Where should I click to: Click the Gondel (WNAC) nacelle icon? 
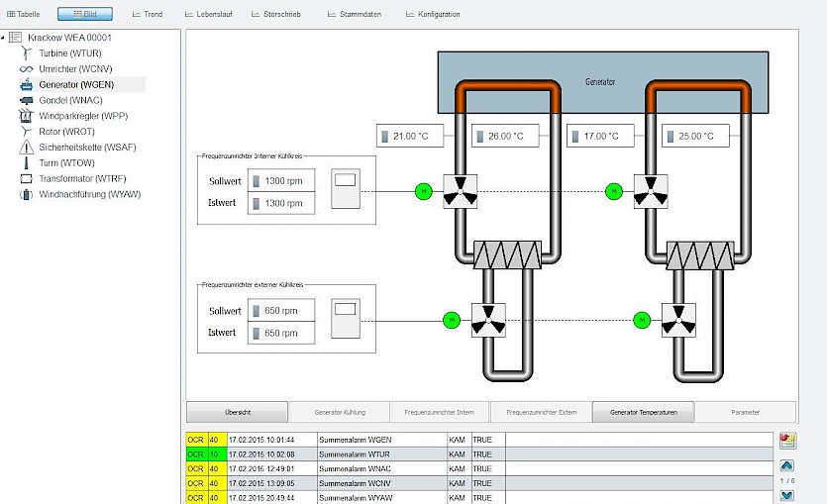(x=26, y=100)
